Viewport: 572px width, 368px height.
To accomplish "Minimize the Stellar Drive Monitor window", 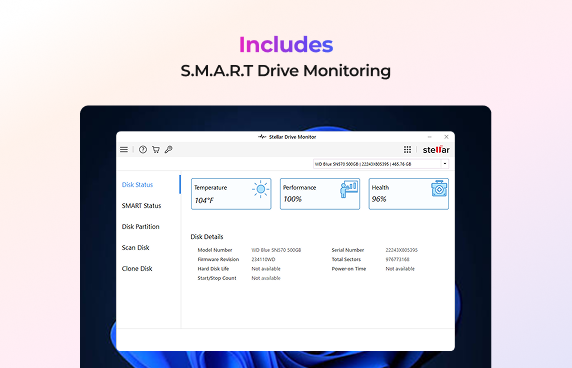I will 430,137.
